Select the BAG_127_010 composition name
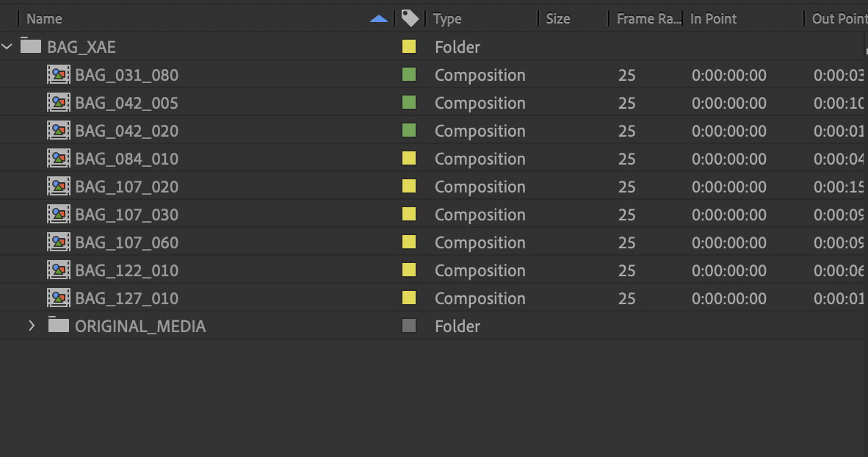 [126, 298]
